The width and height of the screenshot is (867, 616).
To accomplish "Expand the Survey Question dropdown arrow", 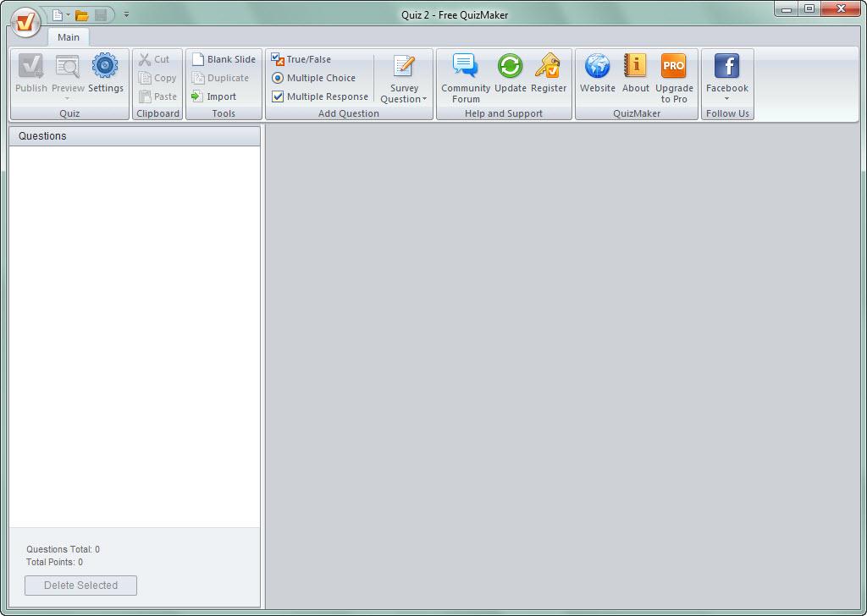I will [424, 100].
